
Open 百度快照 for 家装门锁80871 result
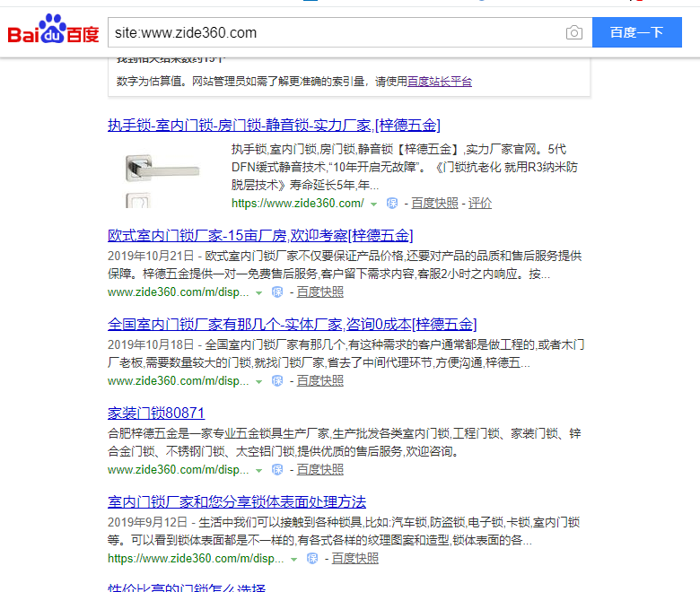[x=320, y=470]
